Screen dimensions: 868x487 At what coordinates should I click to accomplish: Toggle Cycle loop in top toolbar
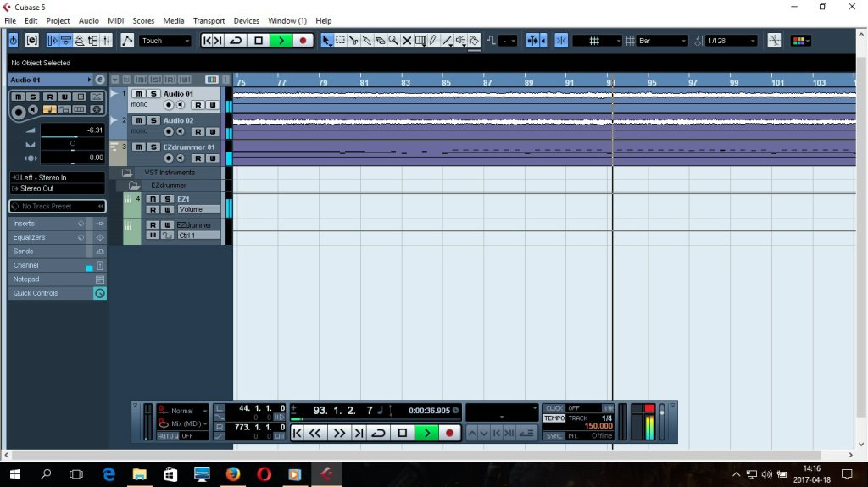(x=236, y=41)
